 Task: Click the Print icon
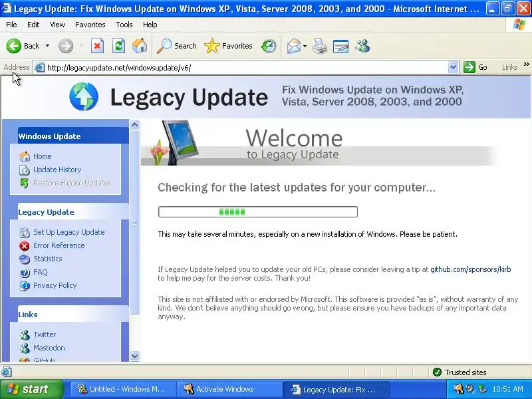pos(320,46)
